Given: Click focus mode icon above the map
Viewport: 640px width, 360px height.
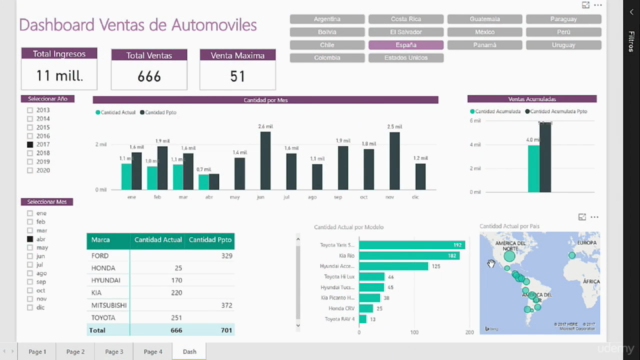Looking at the screenshot, I should coord(582,217).
